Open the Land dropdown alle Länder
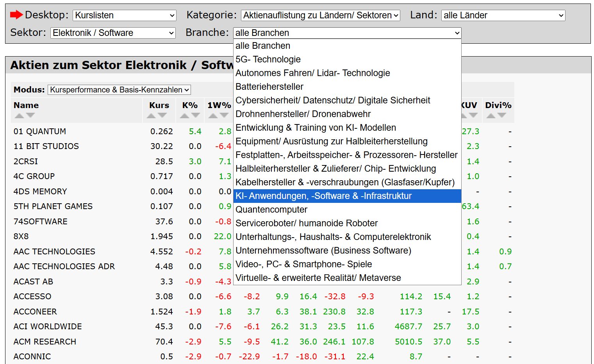The image size is (594, 364). point(503,15)
